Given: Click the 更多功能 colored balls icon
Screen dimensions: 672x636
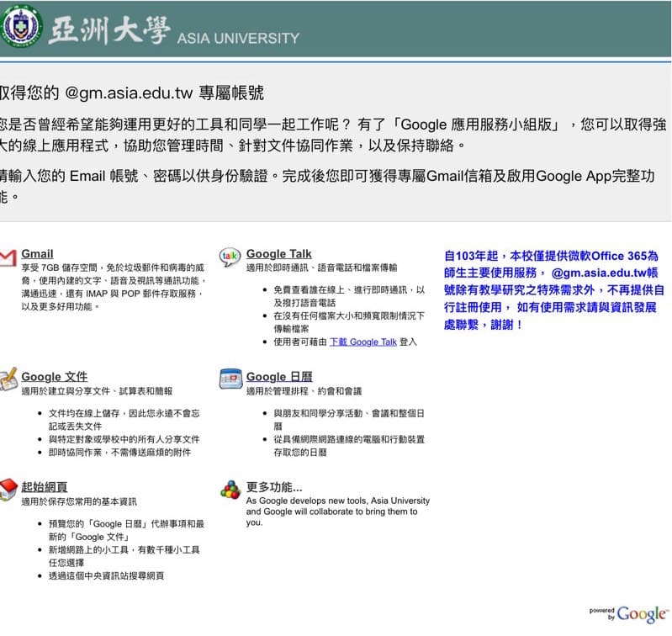Looking at the screenshot, I should pos(230,490).
